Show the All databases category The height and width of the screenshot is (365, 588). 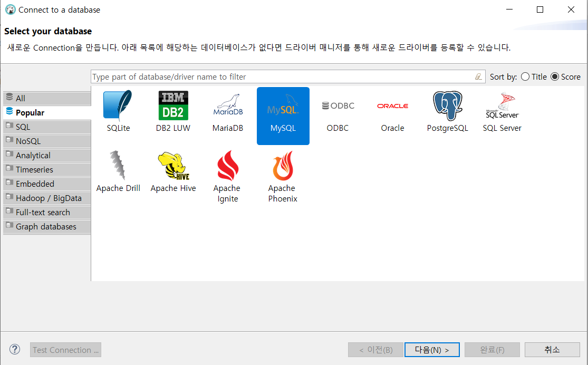tap(47, 98)
